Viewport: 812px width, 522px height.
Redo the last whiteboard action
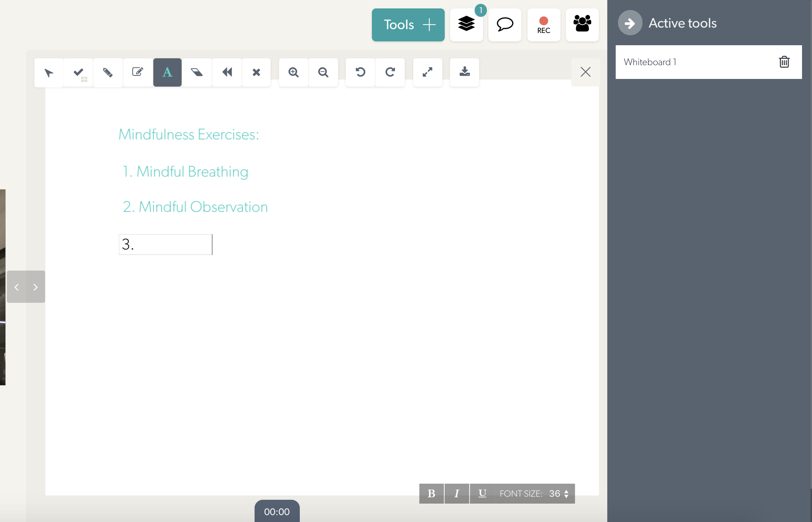390,72
